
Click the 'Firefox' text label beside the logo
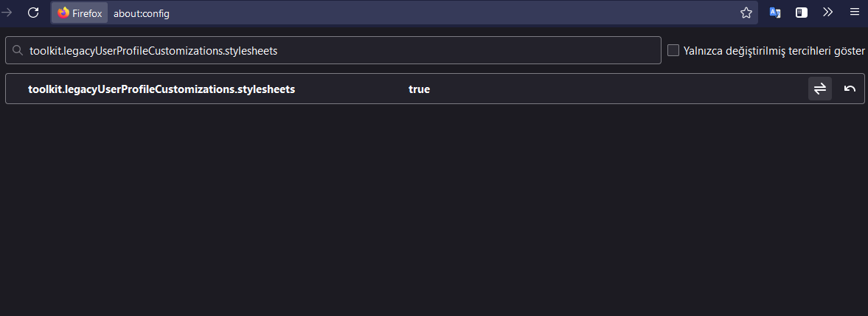click(x=87, y=13)
